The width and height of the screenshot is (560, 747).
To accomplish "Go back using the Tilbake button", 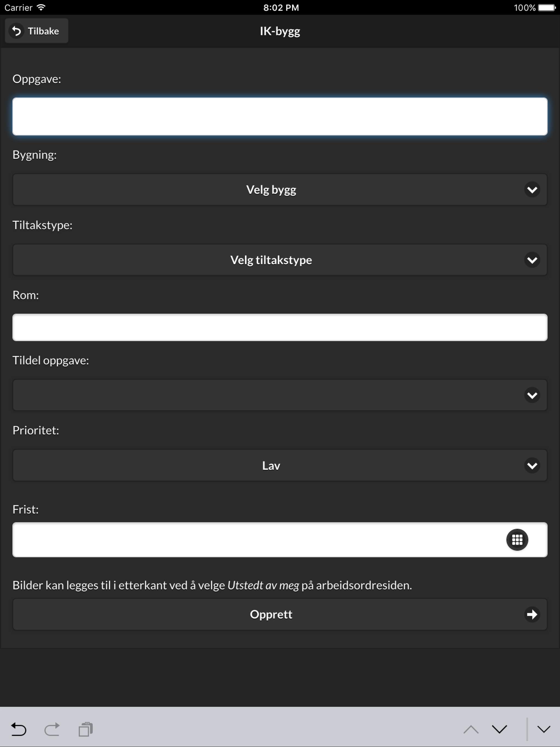I will [x=36, y=31].
